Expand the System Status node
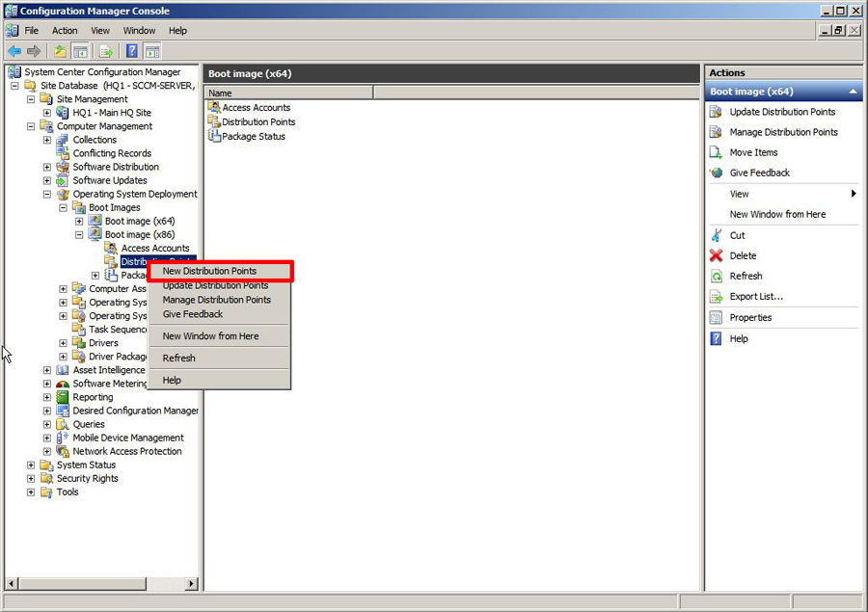Viewport: 868px width, 612px height. (31, 466)
